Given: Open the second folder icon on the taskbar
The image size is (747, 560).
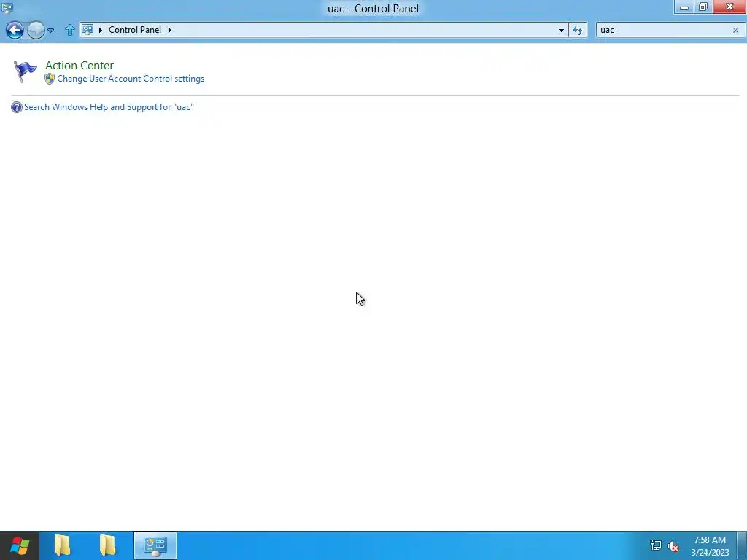Looking at the screenshot, I should [x=108, y=545].
